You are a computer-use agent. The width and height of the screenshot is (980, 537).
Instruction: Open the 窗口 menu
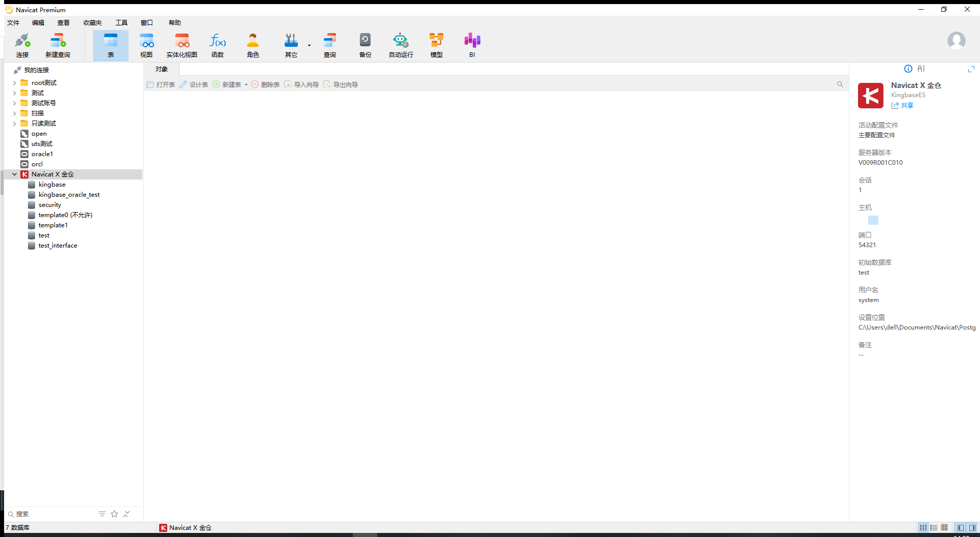tap(147, 22)
